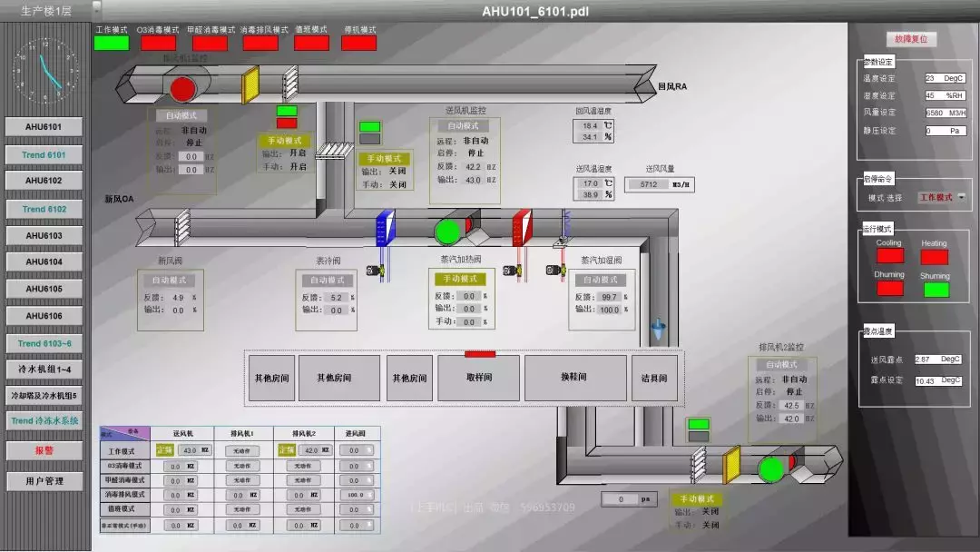
Task: Click the analog clock icon
Action: [x=45, y=69]
